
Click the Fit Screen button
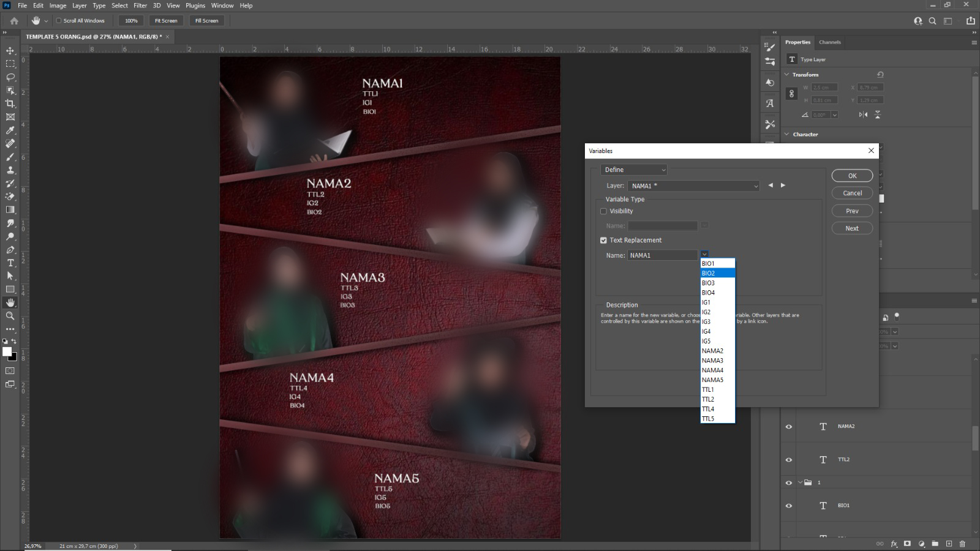(166, 20)
